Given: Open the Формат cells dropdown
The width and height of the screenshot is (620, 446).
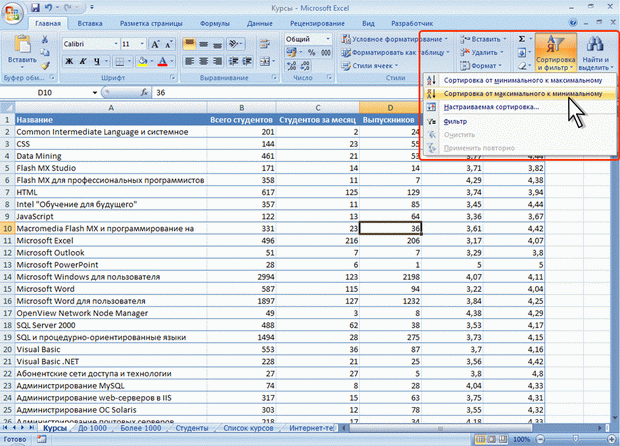Looking at the screenshot, I should pyautogui.click(x=481, y=66).
